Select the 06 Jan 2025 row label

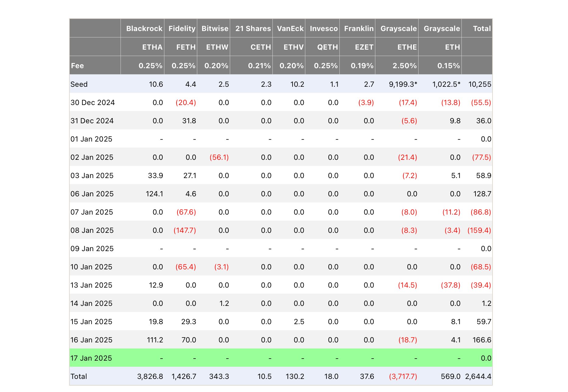(x=92, y=194)
